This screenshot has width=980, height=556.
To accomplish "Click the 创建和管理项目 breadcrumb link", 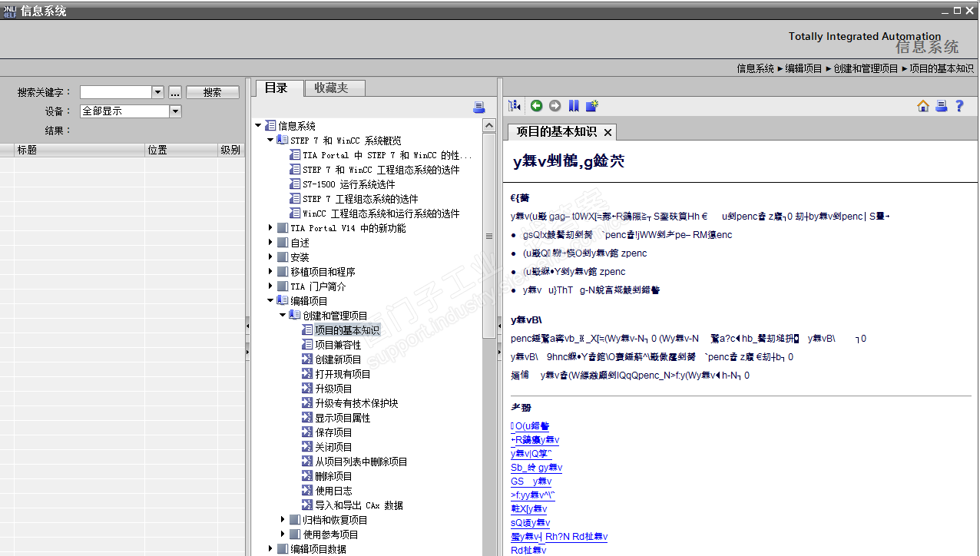I will tap(866, 68).
